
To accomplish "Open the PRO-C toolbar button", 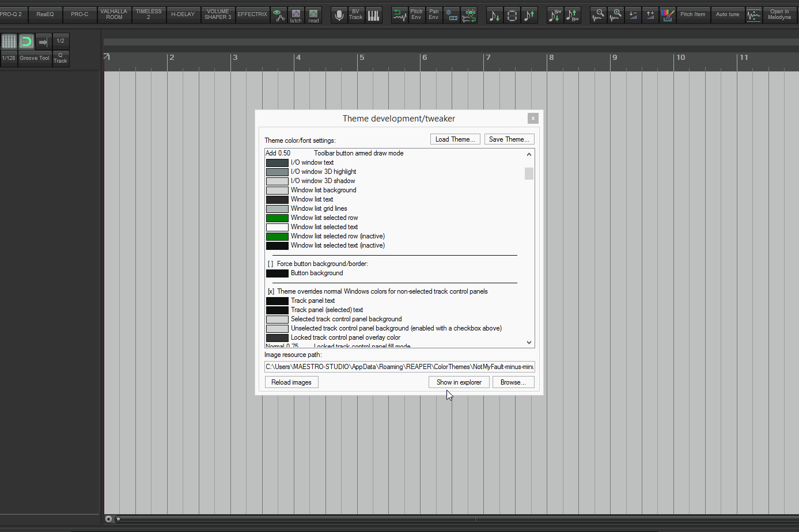I will [x=79, y=15].
